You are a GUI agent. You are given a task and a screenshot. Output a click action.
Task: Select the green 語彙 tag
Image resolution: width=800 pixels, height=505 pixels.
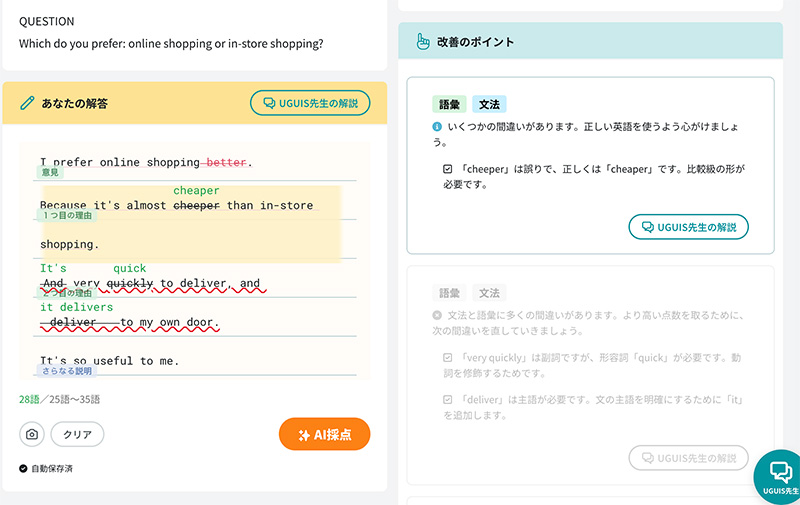coord(449,104)
